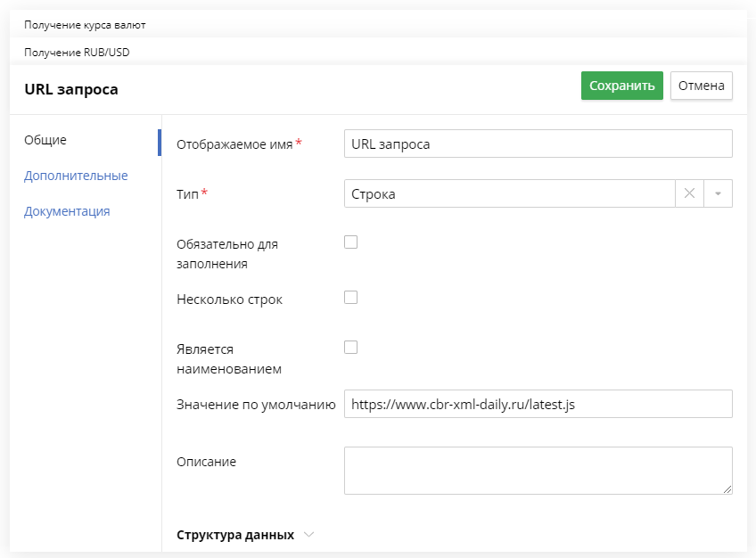Go to Получение курса валют breadcrumb
Viewport: 756px width, 558px height.
[85, 25]
